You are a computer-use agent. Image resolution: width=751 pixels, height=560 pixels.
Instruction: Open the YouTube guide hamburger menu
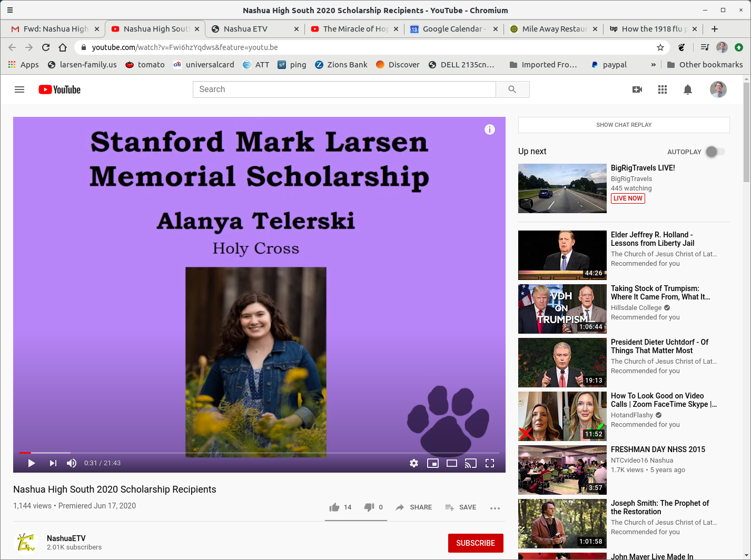click(19, 89)
